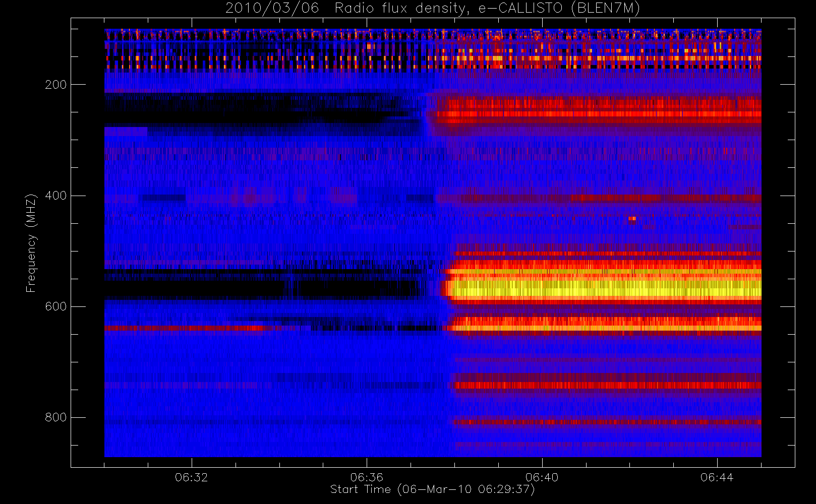Screen dimensions: 816x504
Task: Click the 800 MHz y-axis tick label
Action: [x=56, y=417]
